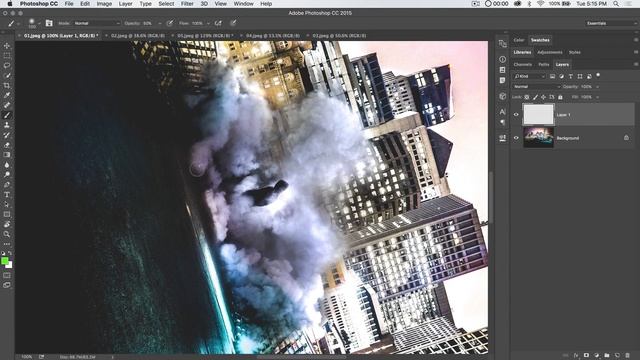Select the Brush tool in the toolbox

[7, 115]
